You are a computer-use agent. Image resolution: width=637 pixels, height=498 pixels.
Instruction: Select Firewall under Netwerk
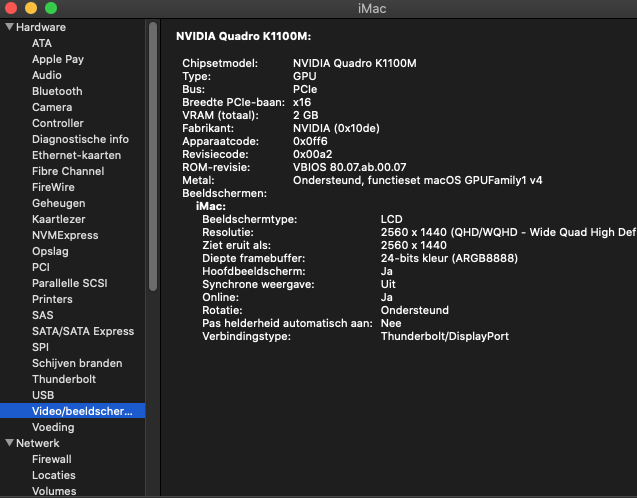click(52, 459)
